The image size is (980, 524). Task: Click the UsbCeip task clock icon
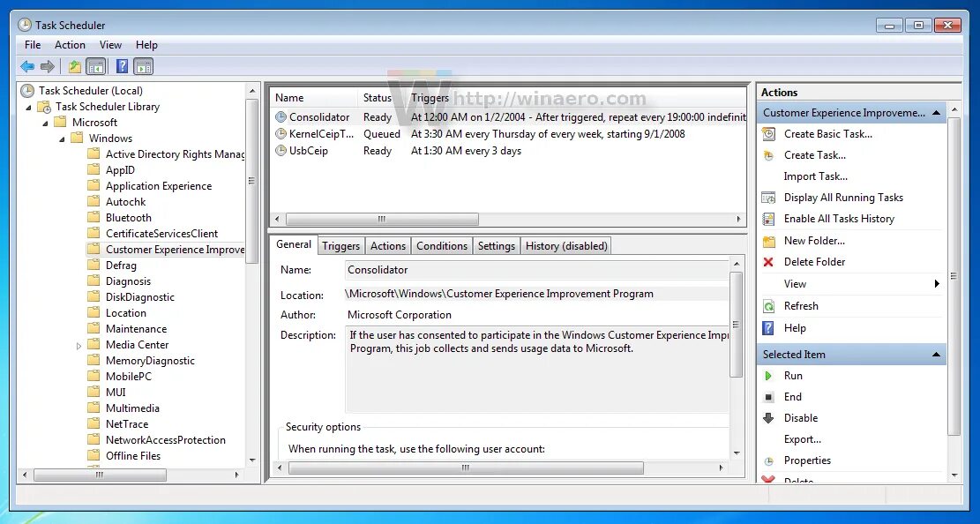(x=281, y=151)
